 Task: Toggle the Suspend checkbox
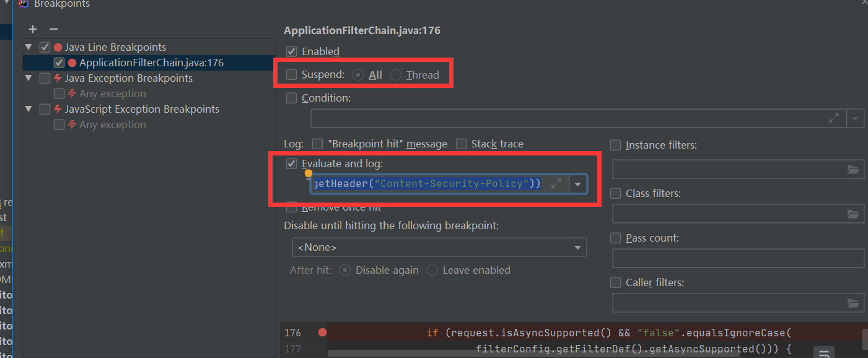click(291, 75)
